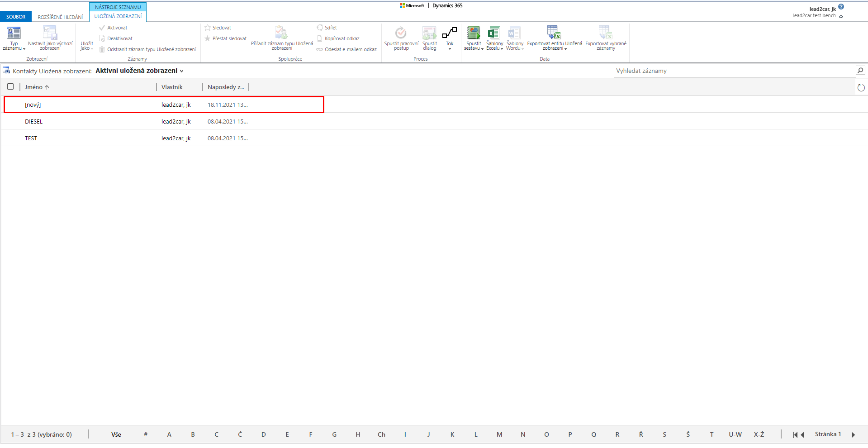
Task: Open Šablony Excelu icon
Action: (494, 33)
